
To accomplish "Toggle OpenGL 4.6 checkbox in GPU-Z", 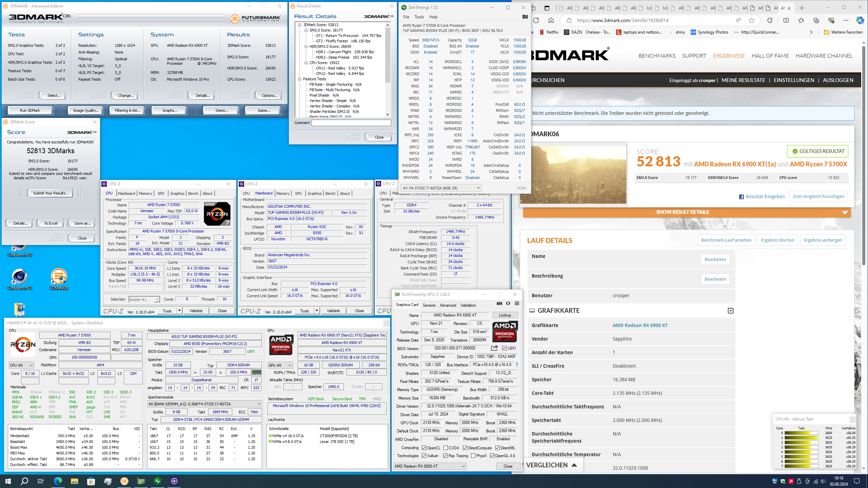I will tap(492, 456).
